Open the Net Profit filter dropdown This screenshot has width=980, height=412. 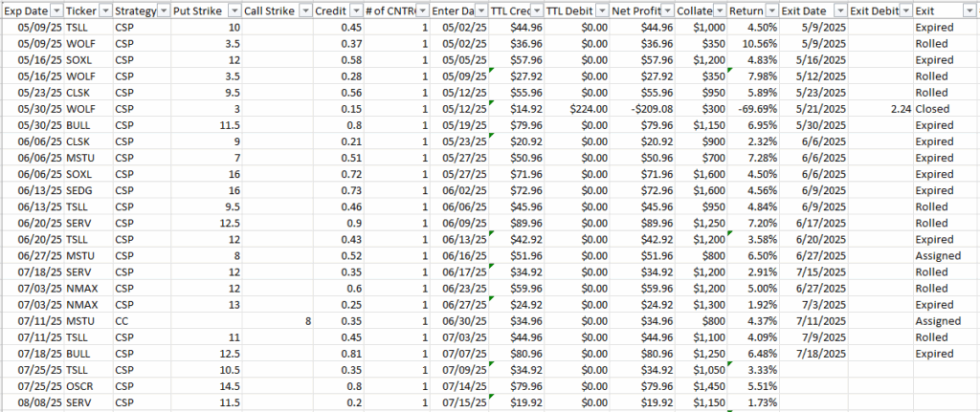tap(665, 11)
